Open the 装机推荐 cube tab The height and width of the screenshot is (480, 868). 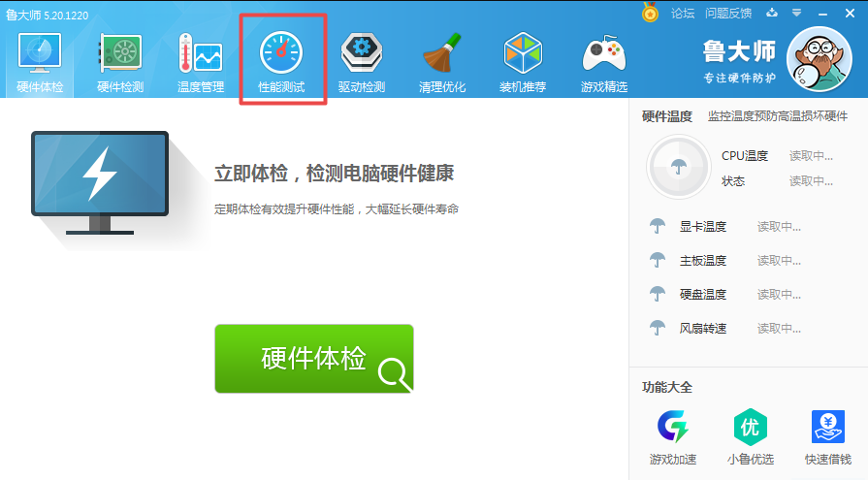(523, 63)
